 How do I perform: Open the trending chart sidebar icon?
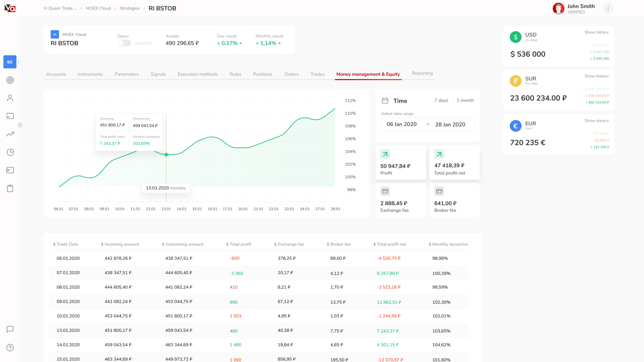[x=10, y=134]
